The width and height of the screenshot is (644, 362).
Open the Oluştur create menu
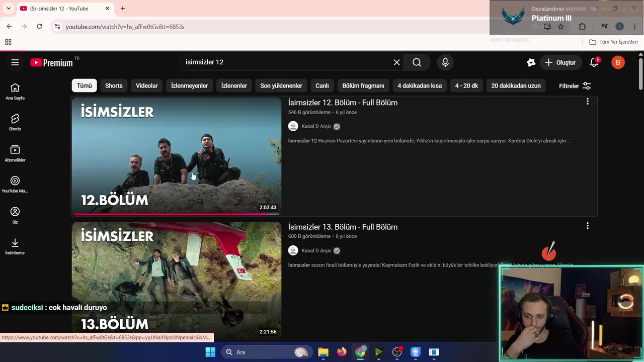tap(560, 62)
